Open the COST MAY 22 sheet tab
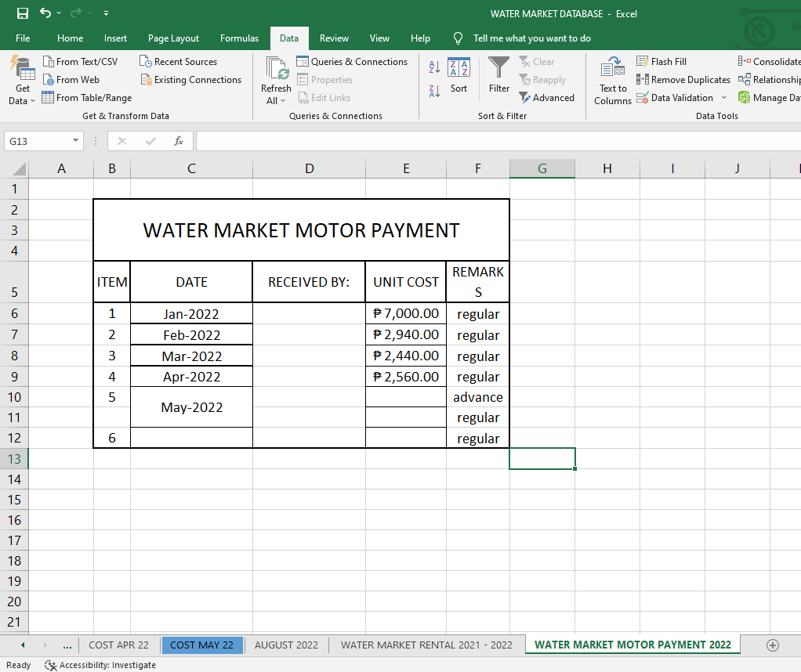 (x=201, y=645)
